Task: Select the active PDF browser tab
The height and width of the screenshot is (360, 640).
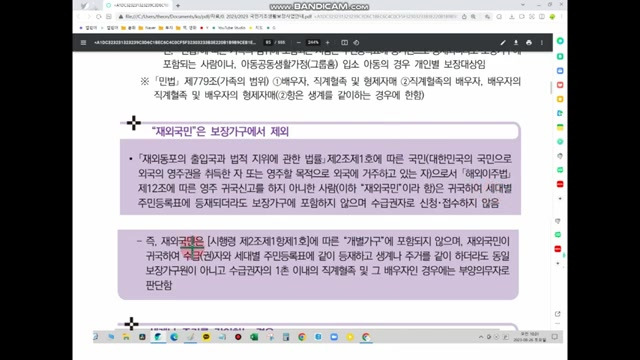Action: pyautogui.click(x=138, y=5)
